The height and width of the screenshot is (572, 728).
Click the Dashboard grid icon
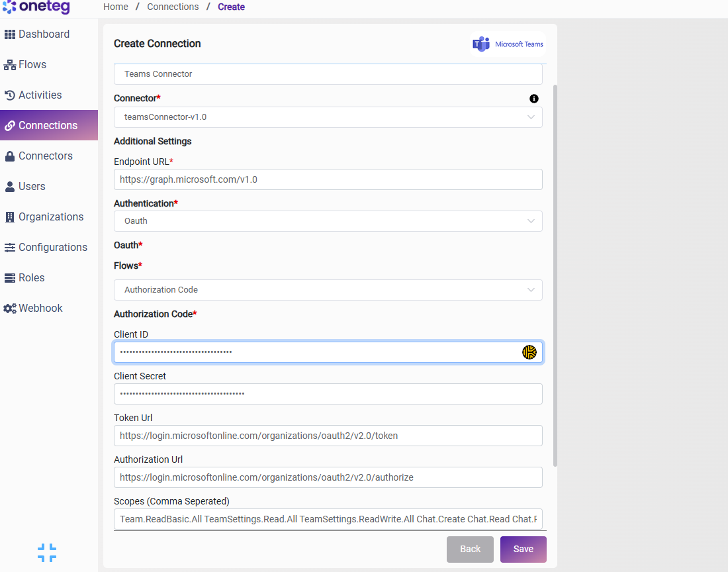point(10,34)
